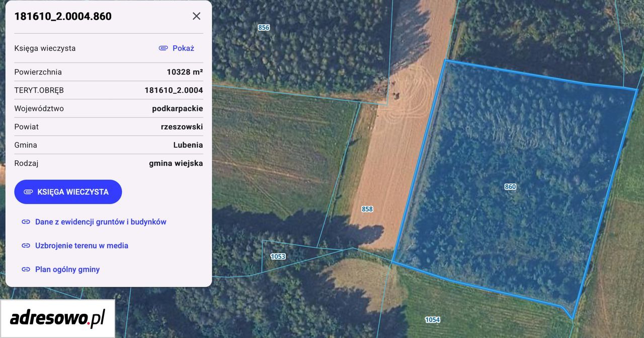Click the TERYT.OBRĘB row label
The width and height of the screenshot is (644, 338).
39,91
